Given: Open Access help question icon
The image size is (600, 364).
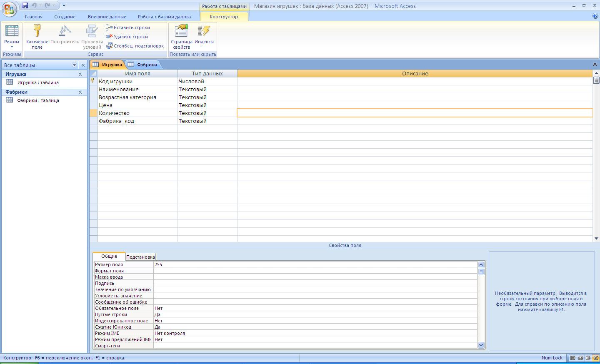Looking at the screenshot, I should click(595, 16).
